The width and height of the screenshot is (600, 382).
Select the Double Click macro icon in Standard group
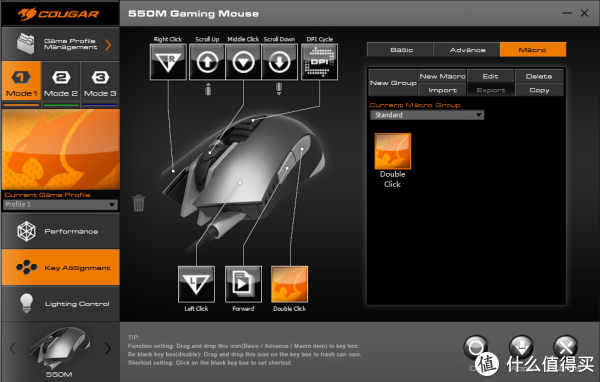tap(393, 151)
